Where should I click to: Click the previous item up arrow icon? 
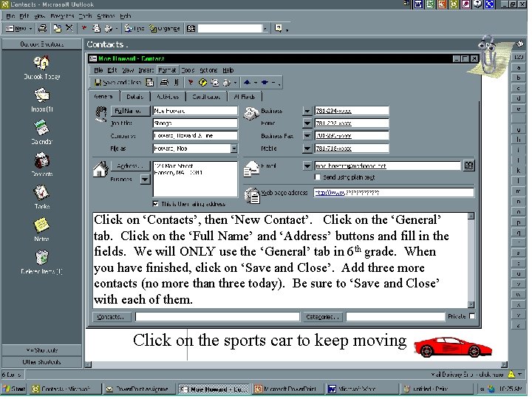[x=247, y=83]
